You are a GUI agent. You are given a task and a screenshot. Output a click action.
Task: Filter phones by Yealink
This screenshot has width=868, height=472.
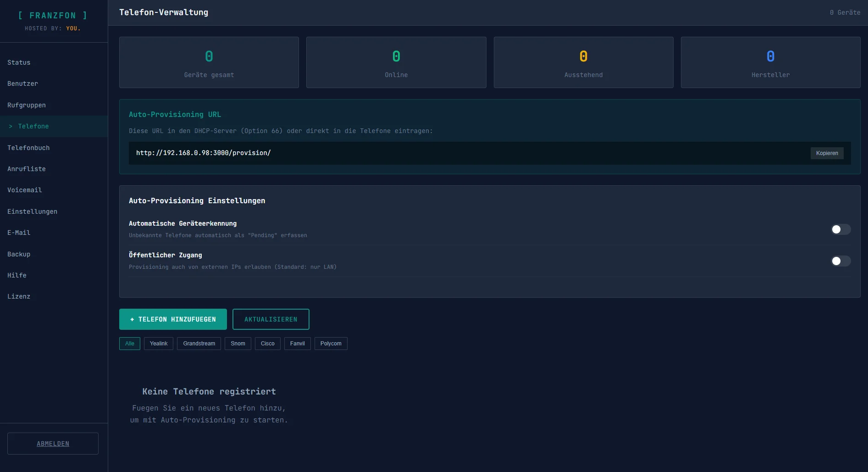[159, 344]
